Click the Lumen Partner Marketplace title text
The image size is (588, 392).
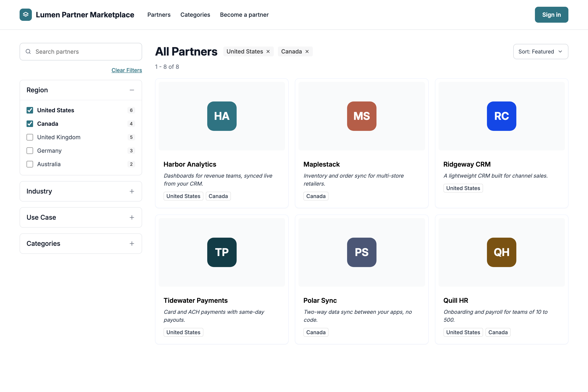point(85,15)
